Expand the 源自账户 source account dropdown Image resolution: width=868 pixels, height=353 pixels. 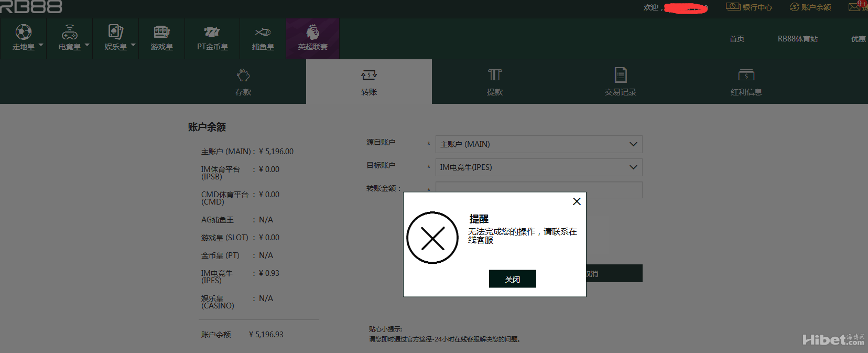click(x=538, y=144)
